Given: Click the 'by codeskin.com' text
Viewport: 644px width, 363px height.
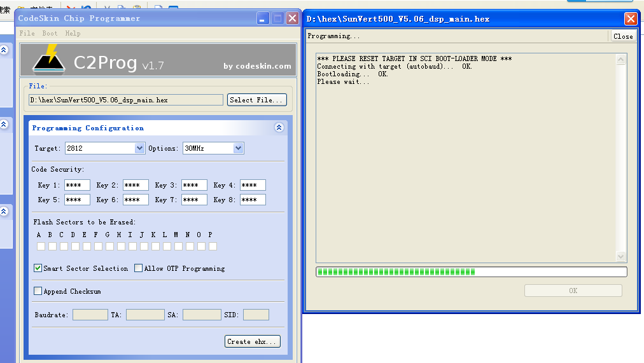Looking at the screenshot, I should [257, 66].
